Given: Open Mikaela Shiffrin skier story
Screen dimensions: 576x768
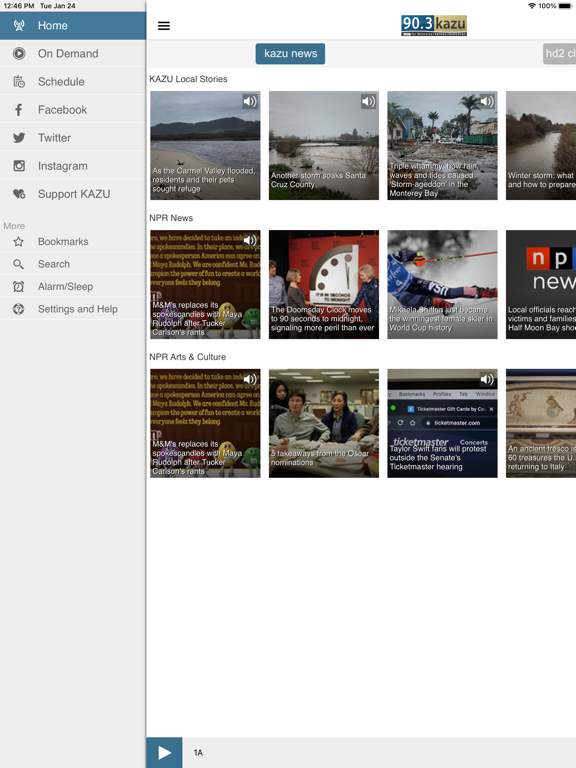Looking at the screenshot, I should point(442,285).
